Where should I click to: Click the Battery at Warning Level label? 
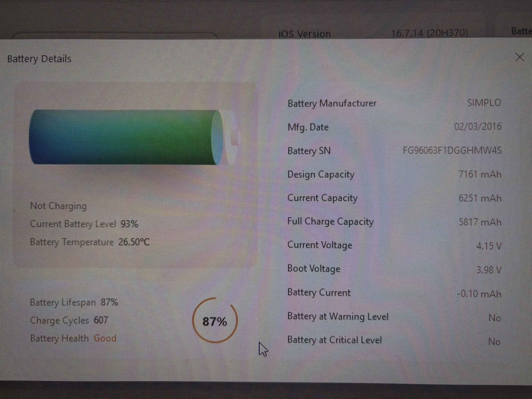pyautogui.click(x=338, y=316)
